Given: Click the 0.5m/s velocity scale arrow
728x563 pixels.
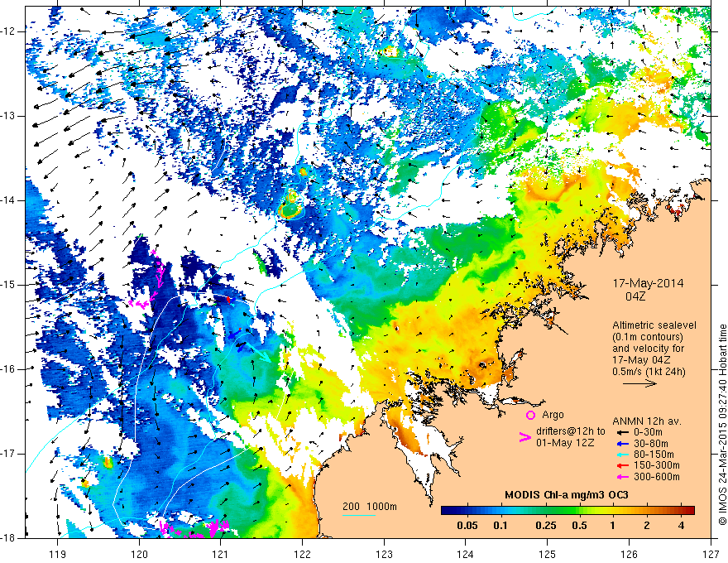Looking at the screenshot, I should (639, 383).
